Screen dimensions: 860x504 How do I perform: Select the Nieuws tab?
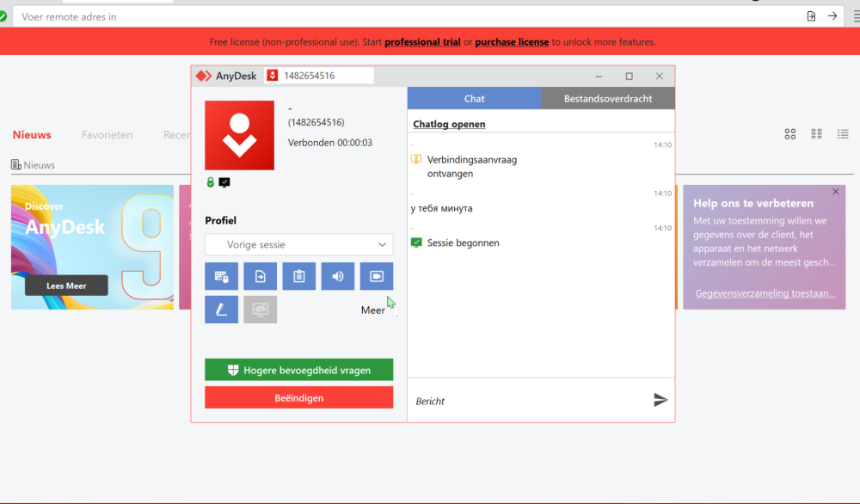pos(32,134)
